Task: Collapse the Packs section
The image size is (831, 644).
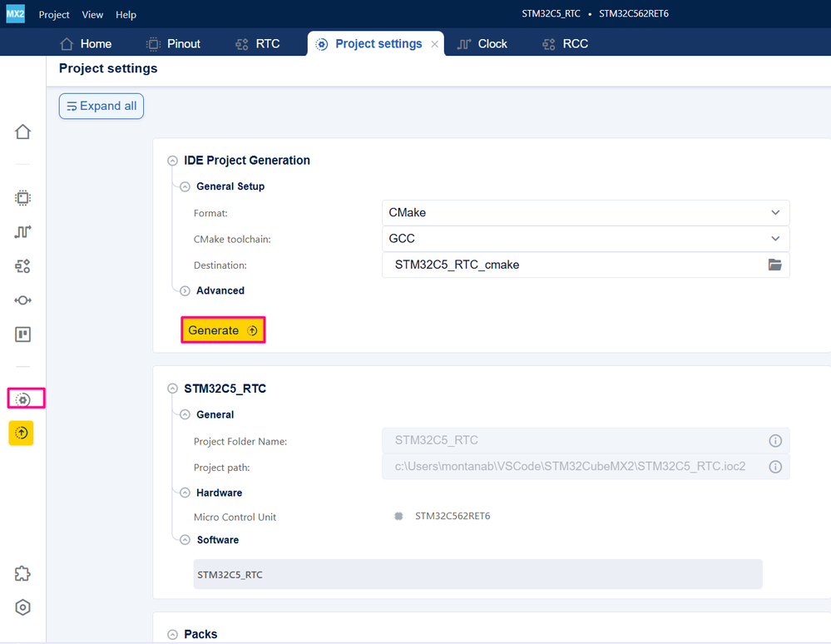Action: point(172,635)
